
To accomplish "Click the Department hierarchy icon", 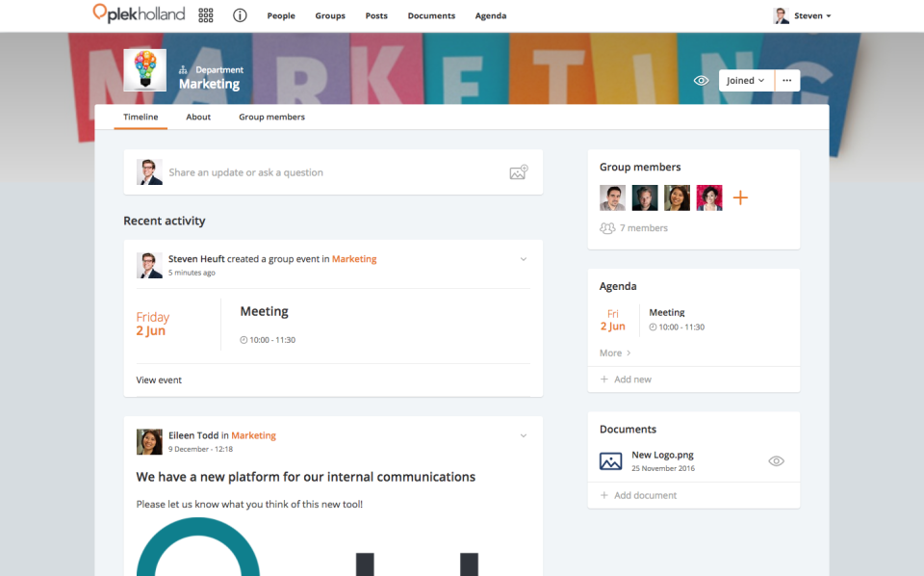I will (x=183, y=69).
